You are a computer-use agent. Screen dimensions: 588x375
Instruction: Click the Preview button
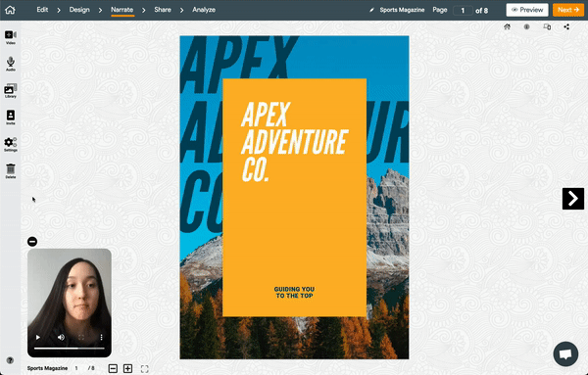pos(527,10)
